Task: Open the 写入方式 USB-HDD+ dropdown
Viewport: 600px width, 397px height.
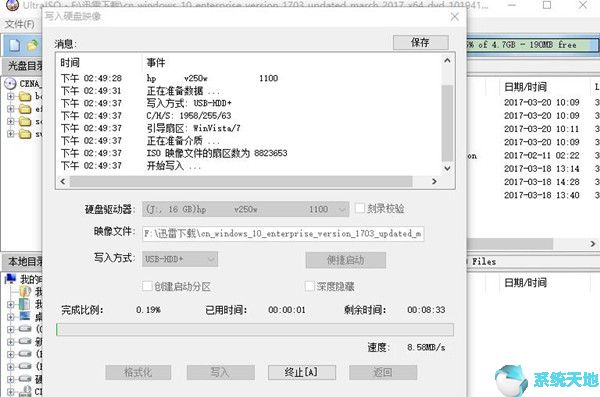Action: (x=180, y=259)
